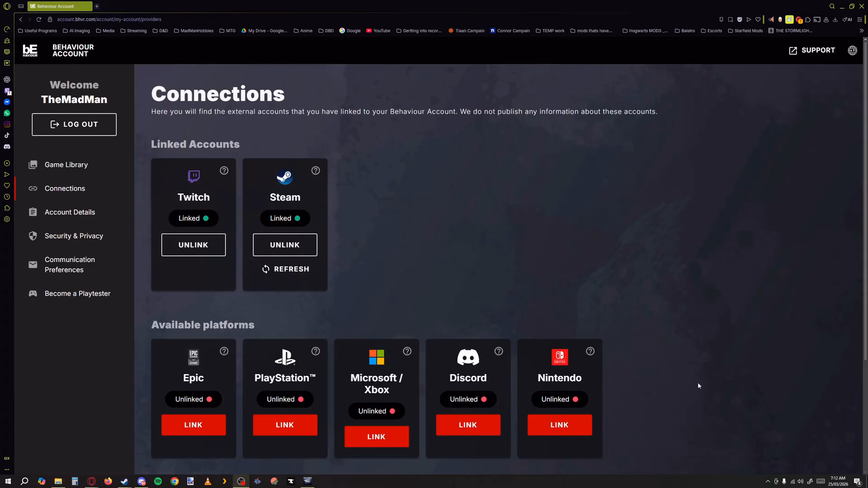Screen dimensions: 868x488
Task: Click the Behaviour logo in the header
Action: pyautogui.click(x=30, y=51)
